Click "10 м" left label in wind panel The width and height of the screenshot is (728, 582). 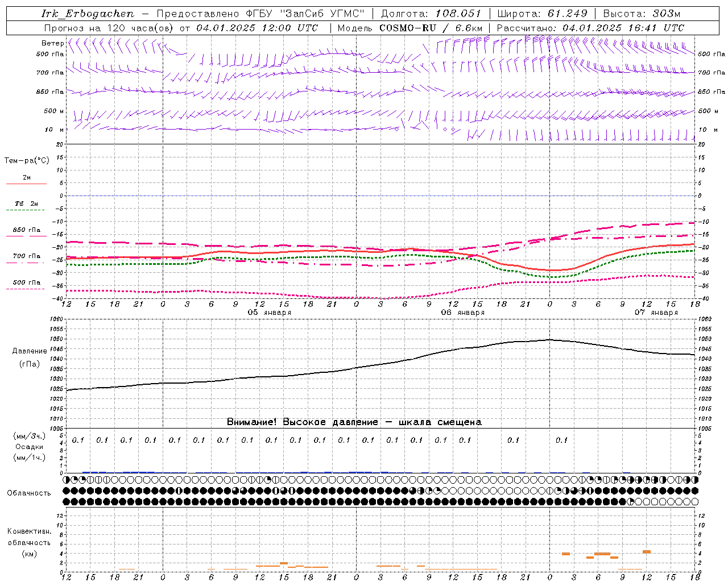tap(55, 130)
